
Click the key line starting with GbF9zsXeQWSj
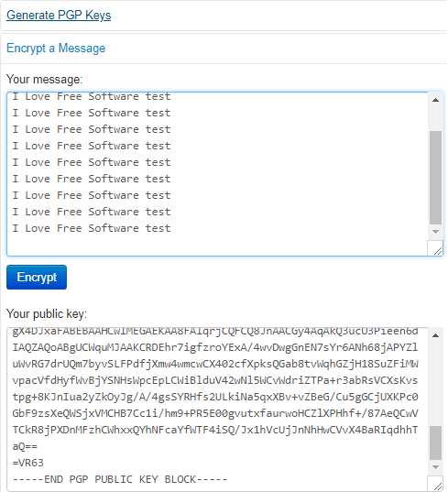point(215,413)
